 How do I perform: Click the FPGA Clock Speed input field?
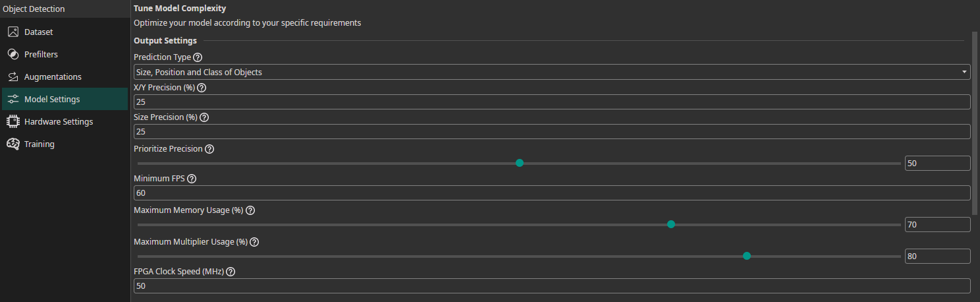pos(552,286)
